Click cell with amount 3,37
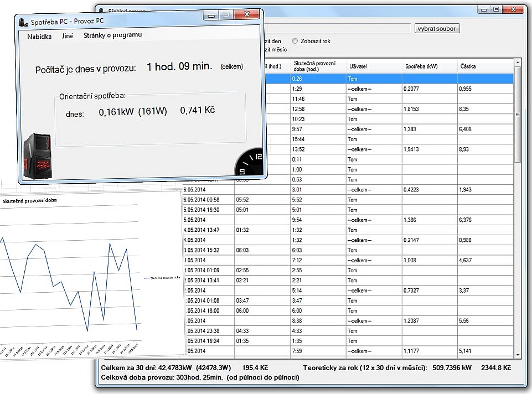 485,291
